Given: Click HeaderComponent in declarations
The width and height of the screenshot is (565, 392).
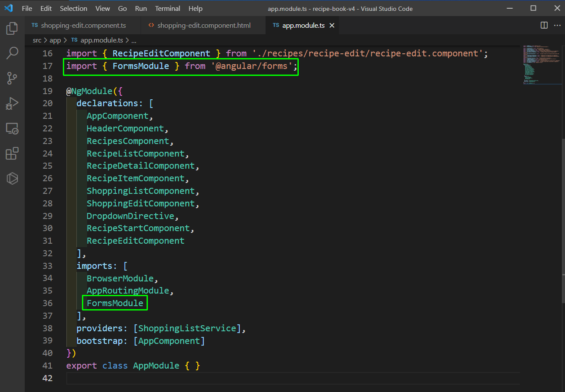Looking at the screenshot, I should [125, 128].
